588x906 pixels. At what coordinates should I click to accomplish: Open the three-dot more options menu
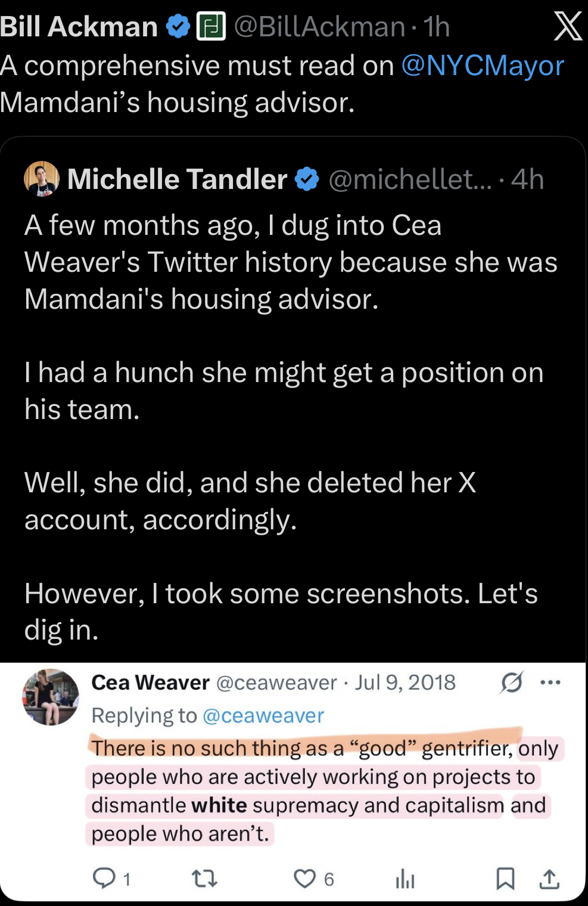click(x=550, y=682)
